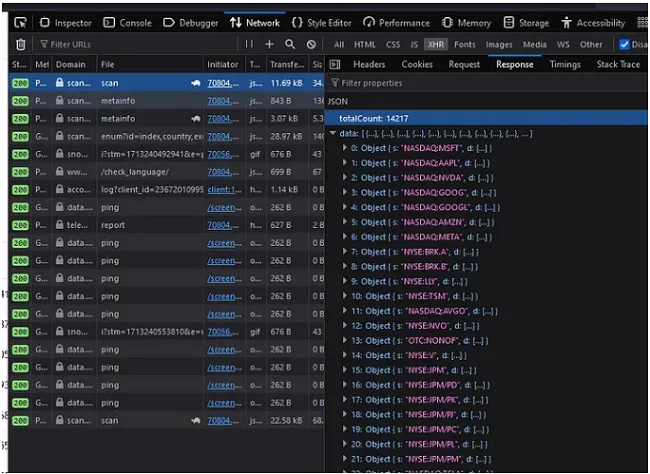The width and height of the screenshot is (650, 474).
Task: Open the Stack Trace details tab
Action: coord(618,64)
